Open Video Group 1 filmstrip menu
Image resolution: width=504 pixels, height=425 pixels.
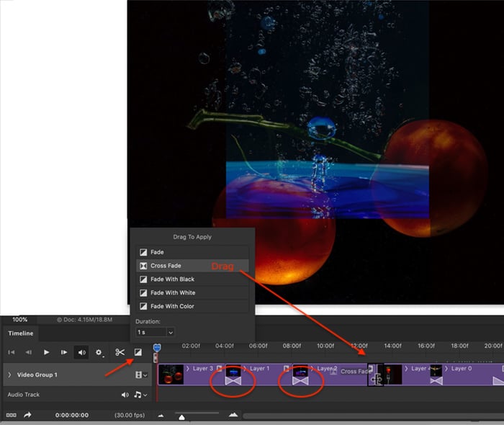(141, 375)
